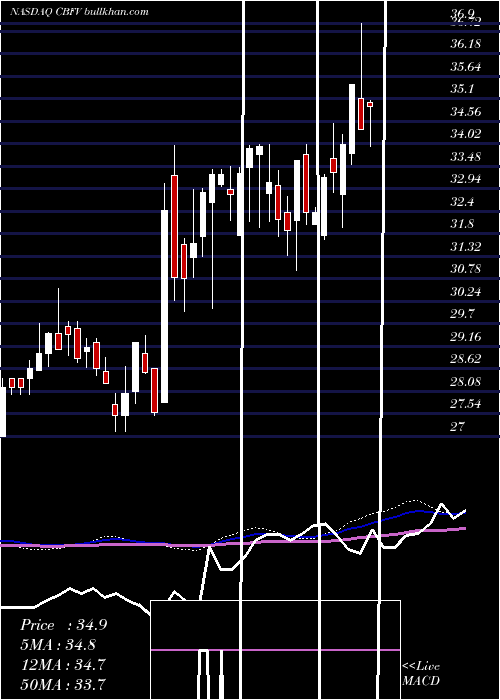Click the 50MA : 33.7 readout
The width and height of the screenshot is (500, 700).
point(63,684)
